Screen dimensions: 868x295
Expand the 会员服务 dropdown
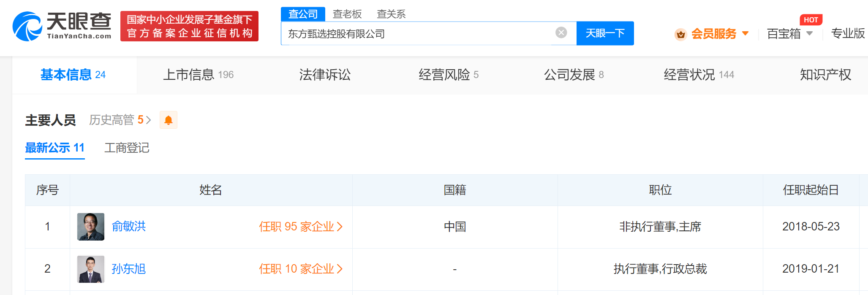coord(719,34)
